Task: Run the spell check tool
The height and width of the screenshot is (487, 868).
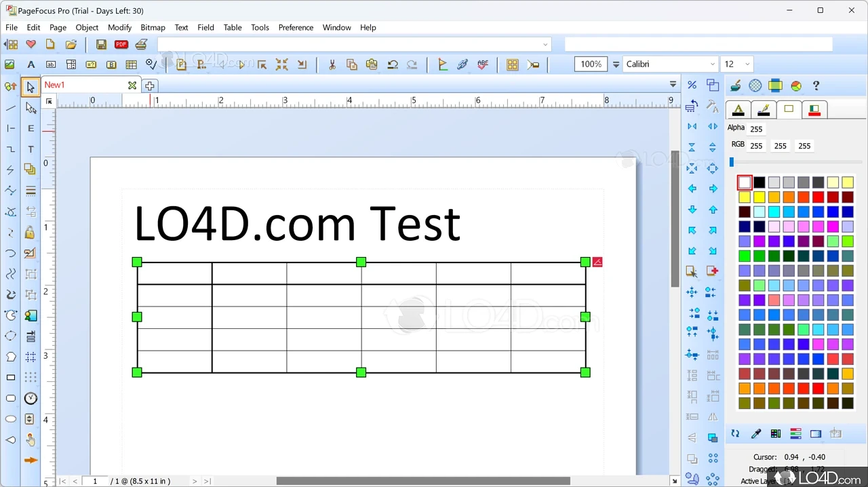Action: pyautogui.click(x=482, y=64)
